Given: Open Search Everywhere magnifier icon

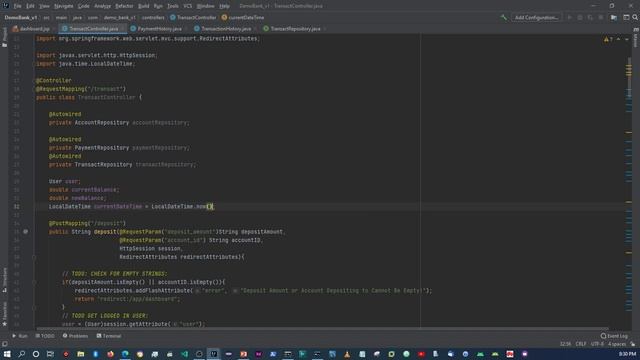Looking at the screenshot, I should click(x=635, y=18).
